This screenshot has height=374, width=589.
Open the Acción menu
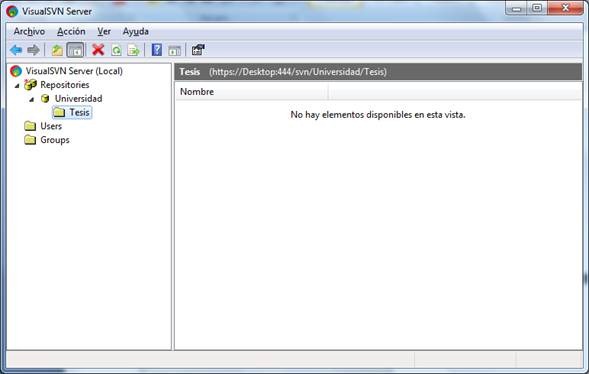71,32
